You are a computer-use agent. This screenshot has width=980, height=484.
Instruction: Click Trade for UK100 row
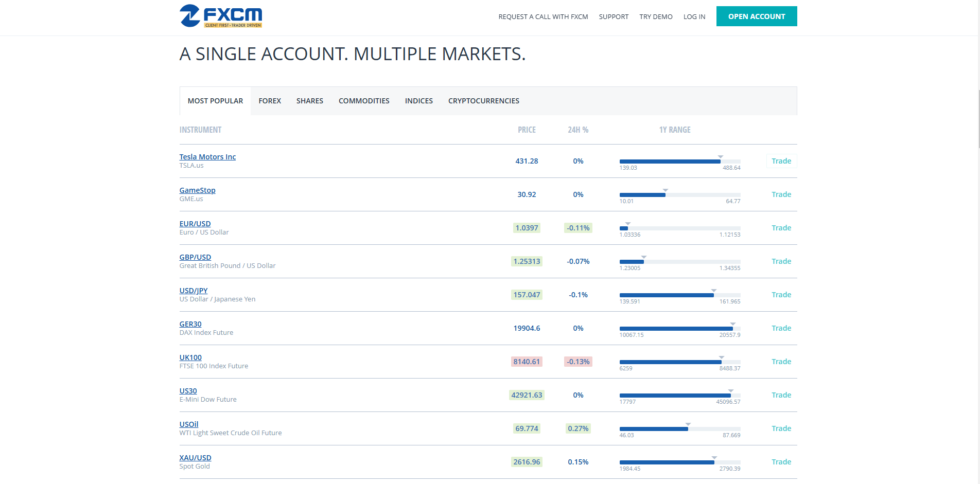[x=781, y=362]
